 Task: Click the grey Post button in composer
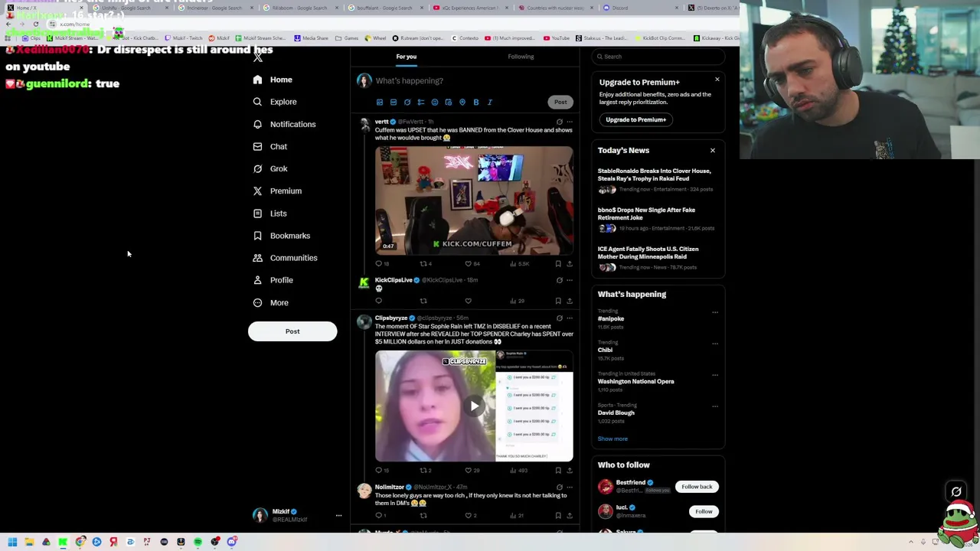(x=560, y=102)
